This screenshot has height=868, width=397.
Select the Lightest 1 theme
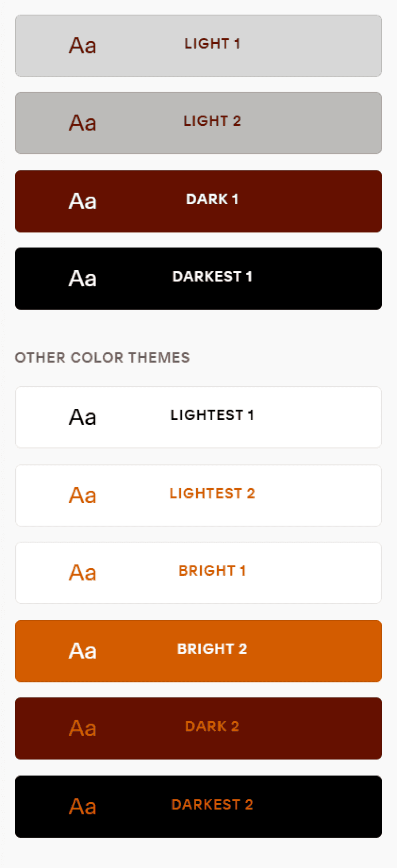(x=198, y=417)
